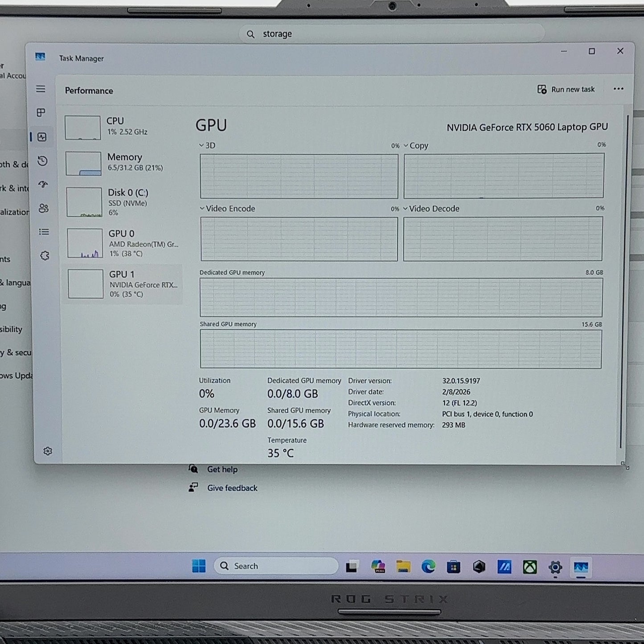Select the CPU performance entry
The width and height of the screenshot is (644, 644).
tap(122, 127)
